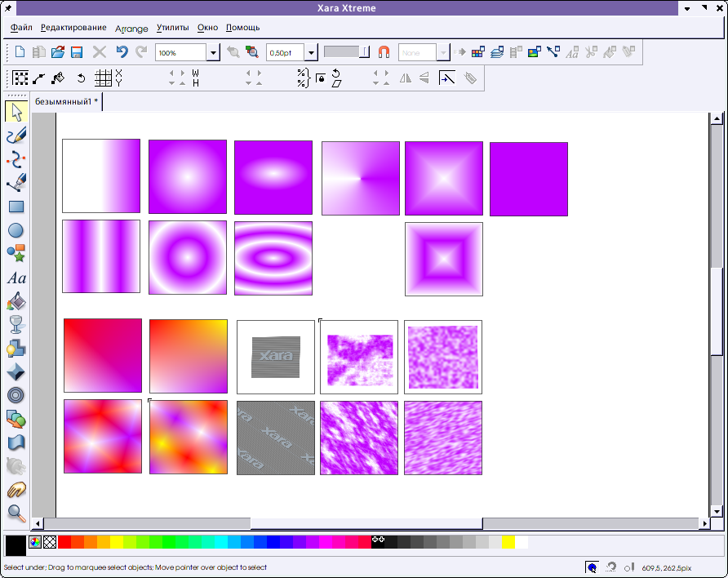Image resolution: width=728 pixels, height=578 pixels.
Task: Pick the red color swatch in the palette
Action: (x=64, y=541)
